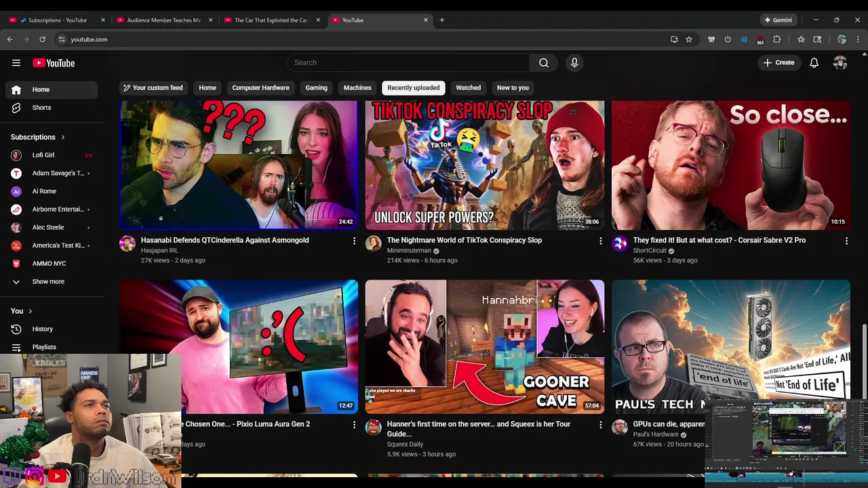868x488 pixels.
Task: Select Recently uploaded chip
Action: (414, 87)
